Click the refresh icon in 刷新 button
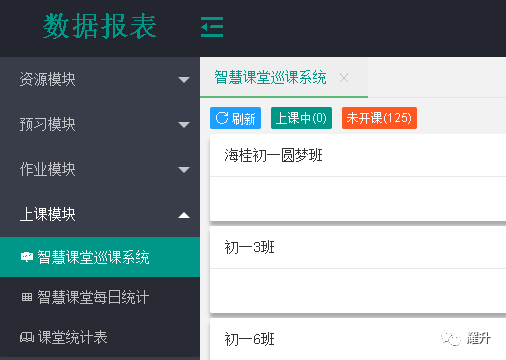Screen dimensions: 506x360 (x=222, y=118)
